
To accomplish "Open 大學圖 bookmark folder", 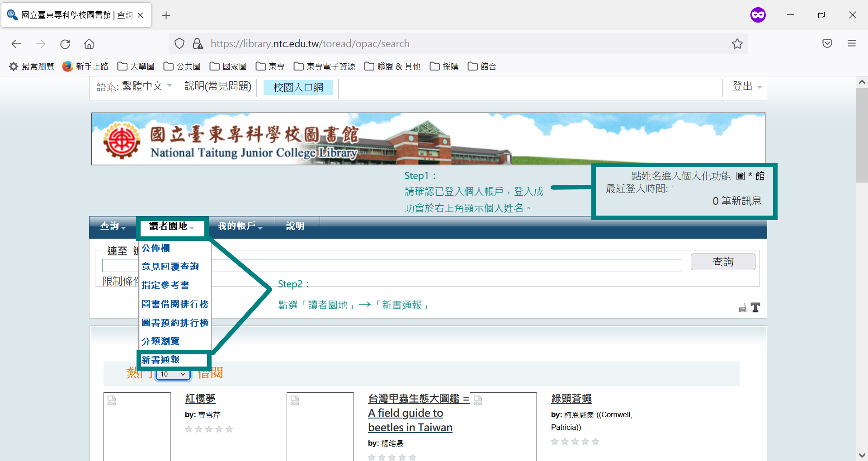I will pos(136,66).
